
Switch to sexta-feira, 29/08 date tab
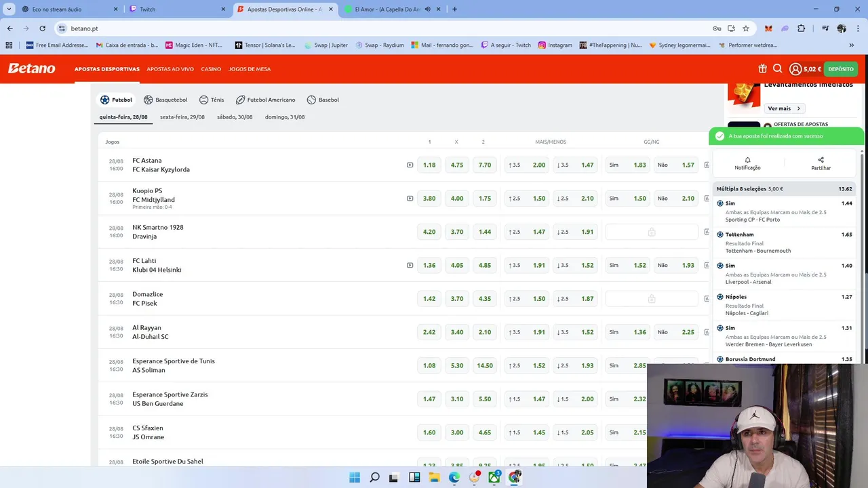pyautogui.click(x=182, y=117)
